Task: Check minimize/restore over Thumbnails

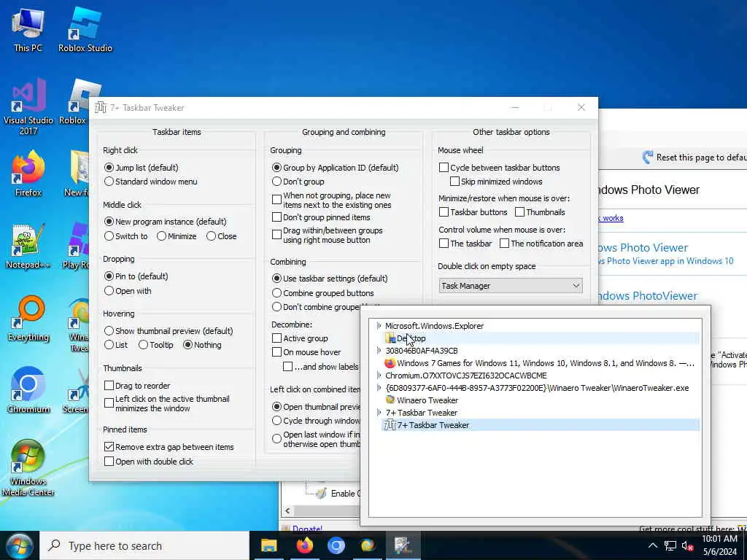Action: (519, 212)
